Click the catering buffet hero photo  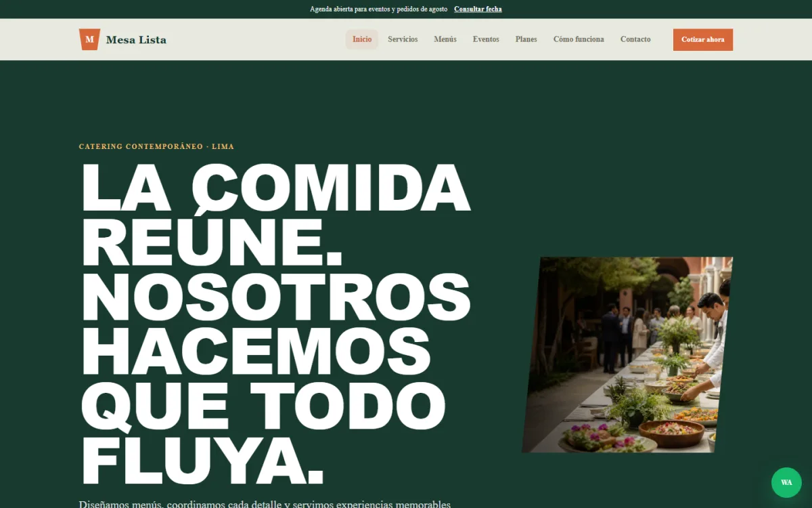[x=627, y=355]
